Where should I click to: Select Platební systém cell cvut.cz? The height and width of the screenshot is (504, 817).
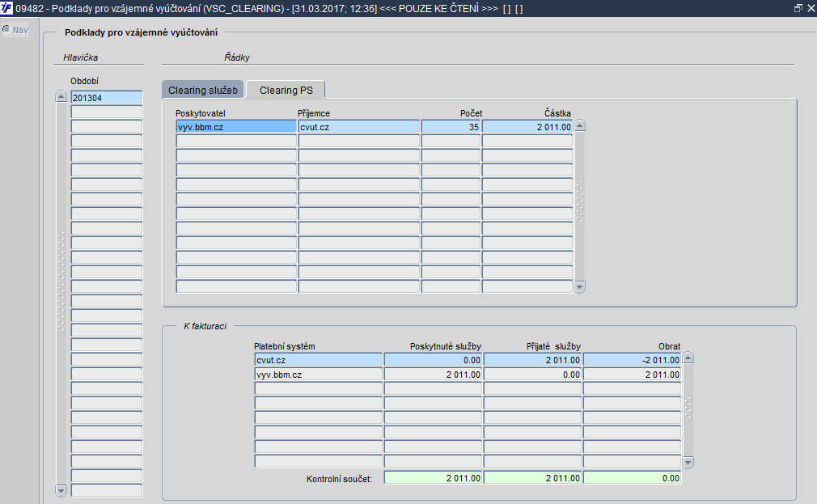pos(319,360)
